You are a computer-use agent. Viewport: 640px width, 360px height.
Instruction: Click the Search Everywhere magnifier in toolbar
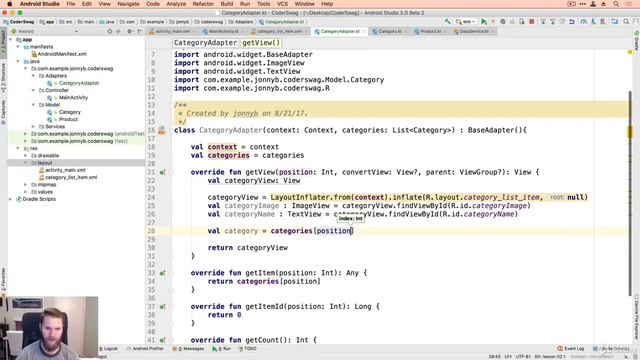pos(626,22)
